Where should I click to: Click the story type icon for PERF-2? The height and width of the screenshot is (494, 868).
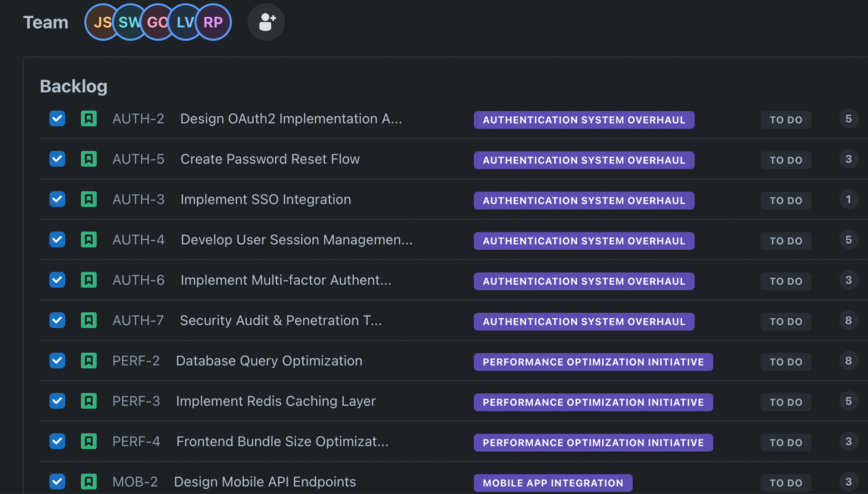click(88, 360)
